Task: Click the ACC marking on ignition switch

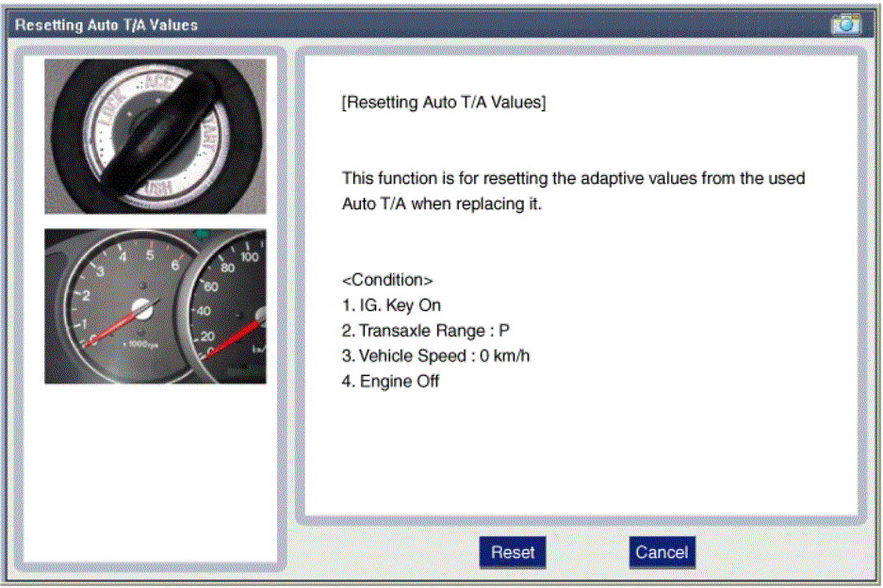Action: (x=157, y=85)
